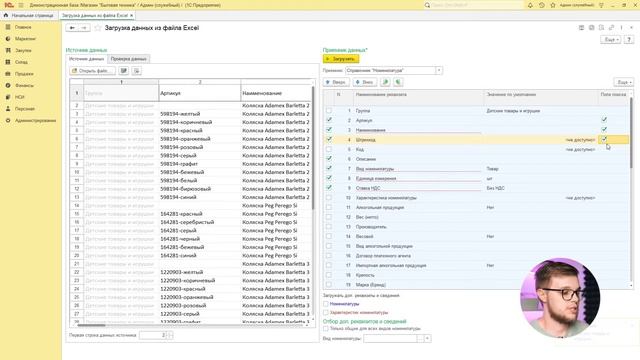
Task: Click first green icon after Вниз button
Action: 385,82
